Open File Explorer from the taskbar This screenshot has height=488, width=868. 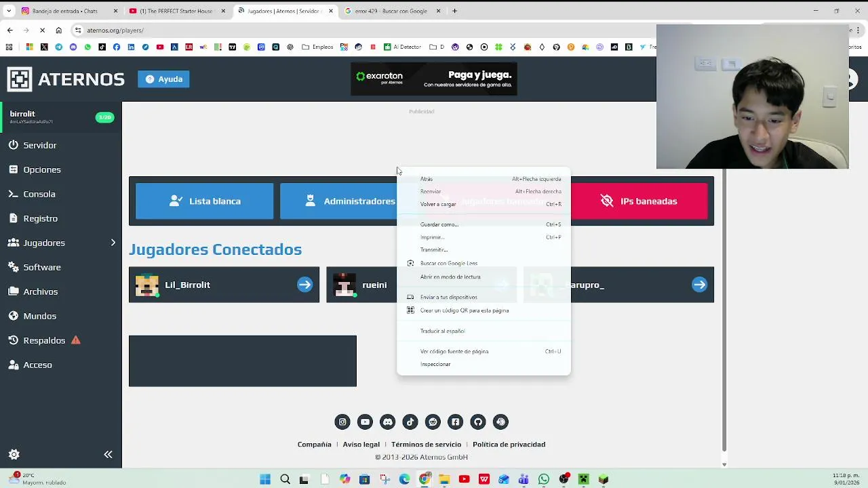click(x=444, y=479)
